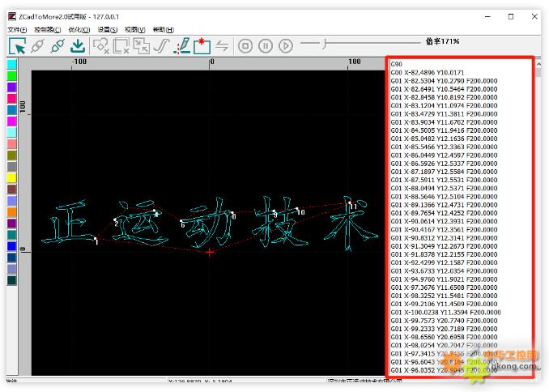The width and height of the screenshot is (549, 392).
Task: Open the 文件(F) menu
Action: tap(17, 30)
